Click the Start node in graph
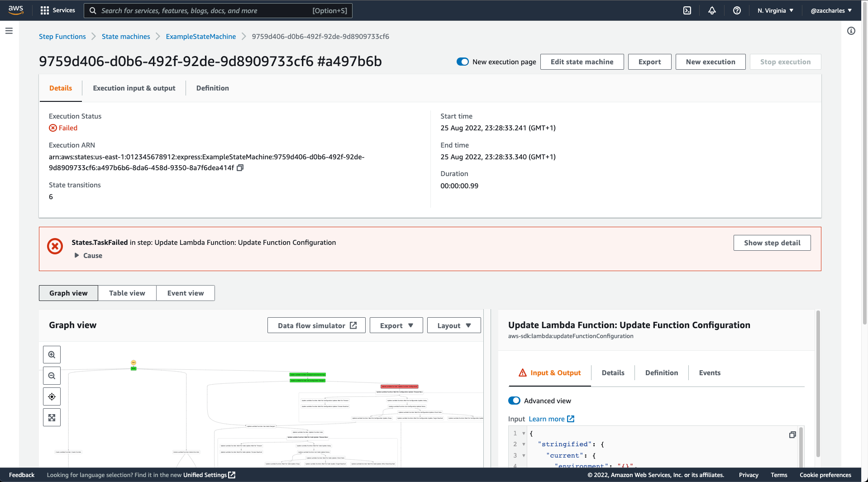This screenshot has width=868, height=482. (134, 363)
